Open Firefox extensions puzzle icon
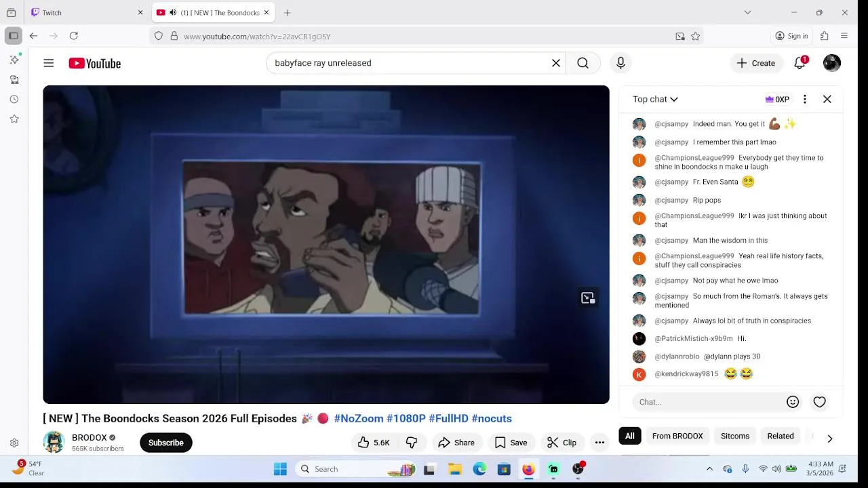Image resolution: width=868 pixels, height=488 pixels. tap(825, 36)
